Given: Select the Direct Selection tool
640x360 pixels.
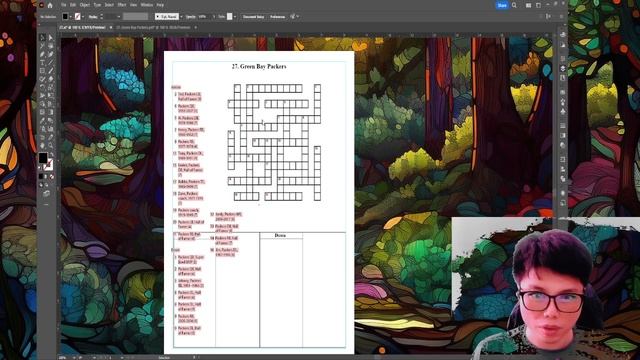Looking at the screenshot, I should 51,38.
